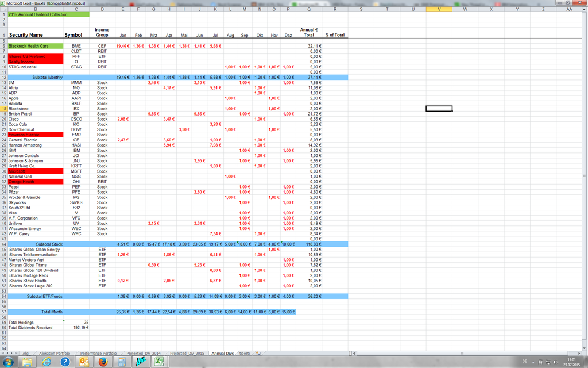Click the 'W.P. Carey' cell

click(36, 233)
